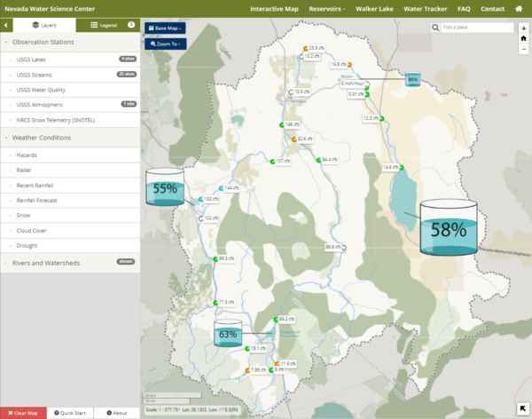Collapse the sidebar with the back arrow
Screen dimensions: 532x419
(6, 25)
